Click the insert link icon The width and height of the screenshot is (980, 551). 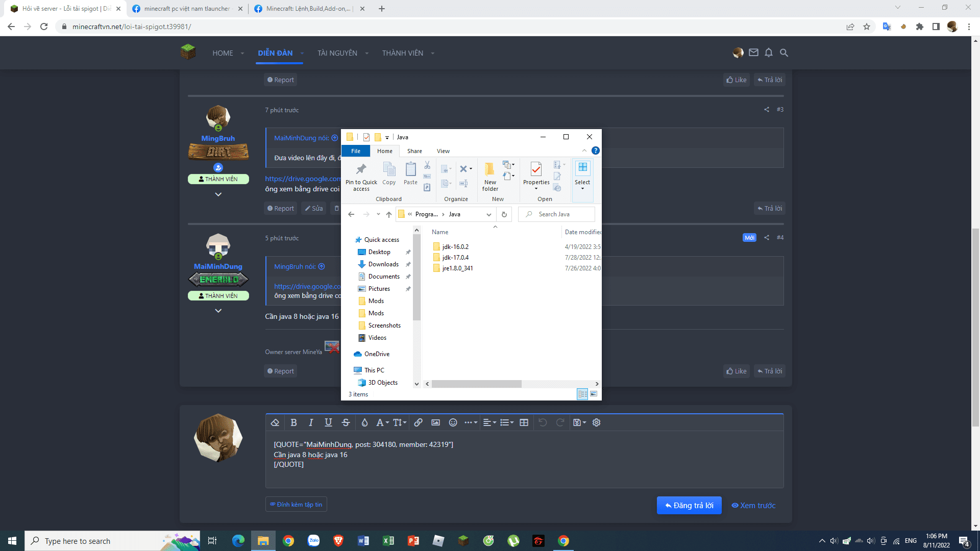[x=418, y=422]
